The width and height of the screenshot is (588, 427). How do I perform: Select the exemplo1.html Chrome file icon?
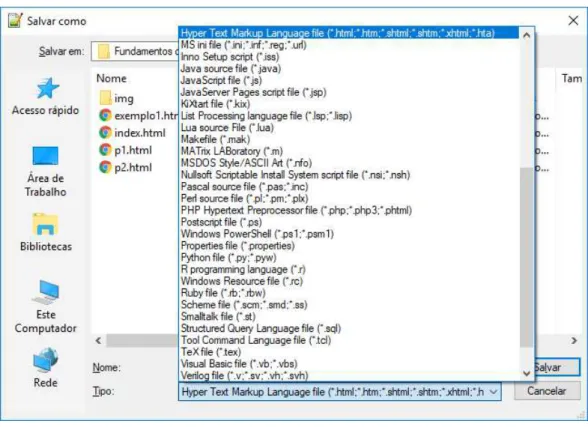pos(105,115)
